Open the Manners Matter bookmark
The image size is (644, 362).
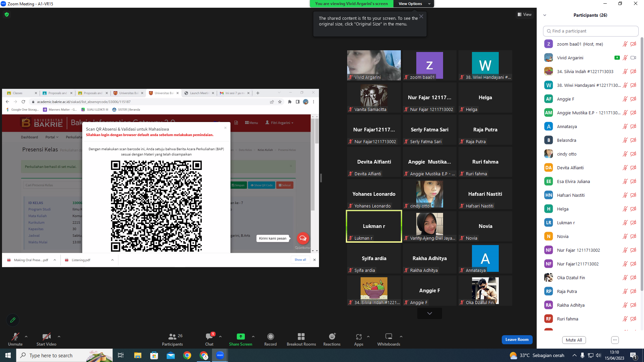[x=60, y=110]
